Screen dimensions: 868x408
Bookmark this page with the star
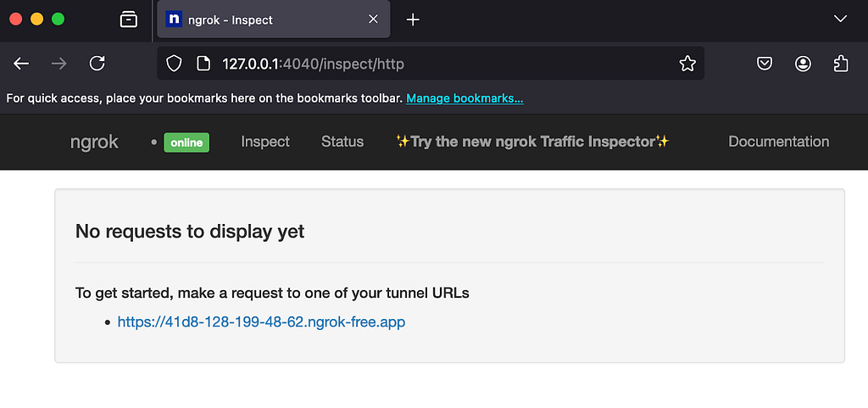coord(687,64)
